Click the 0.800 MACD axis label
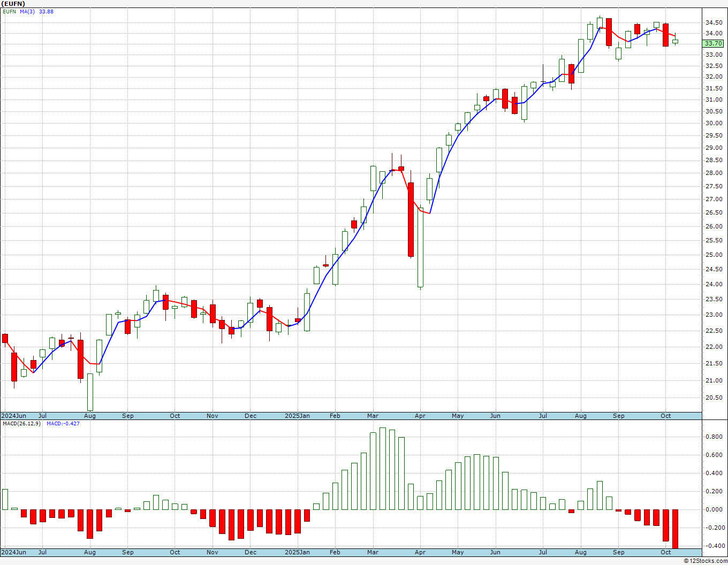728x565 pixels. (715, 437)
